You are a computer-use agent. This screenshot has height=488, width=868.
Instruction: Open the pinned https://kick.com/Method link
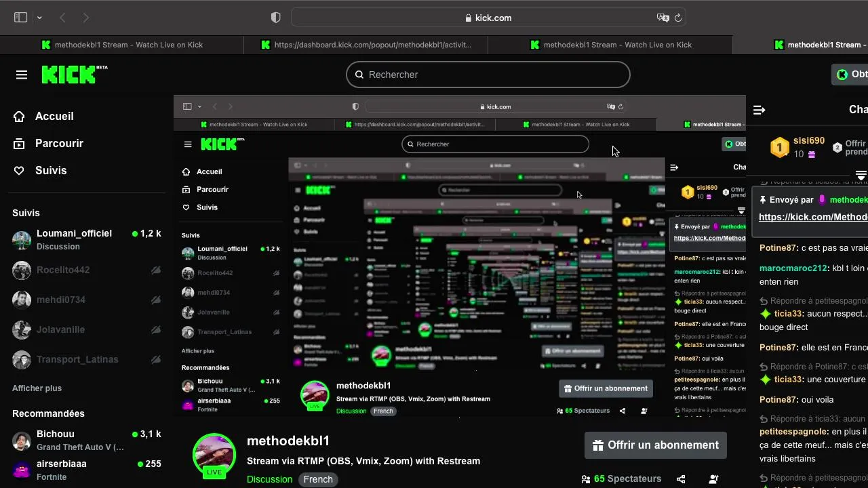pos(813,217)
